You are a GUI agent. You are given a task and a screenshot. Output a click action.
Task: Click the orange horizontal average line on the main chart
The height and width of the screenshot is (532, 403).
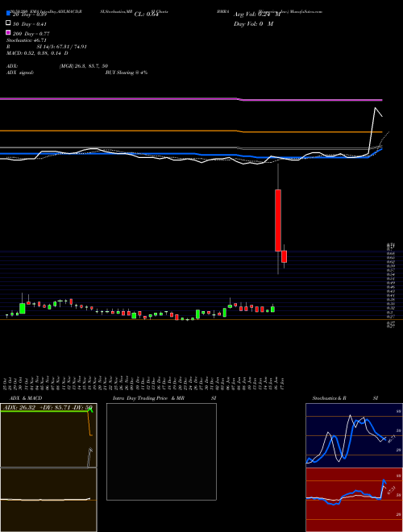coord(191,131)
